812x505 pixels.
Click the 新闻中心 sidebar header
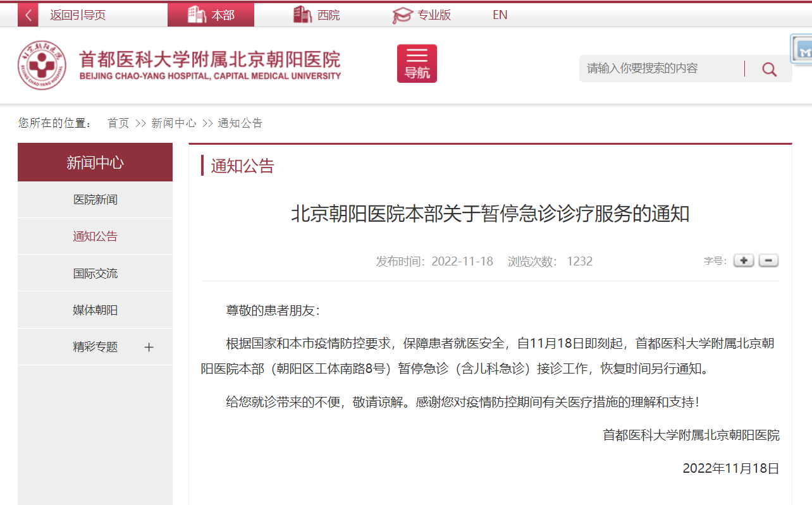point(95,162)
